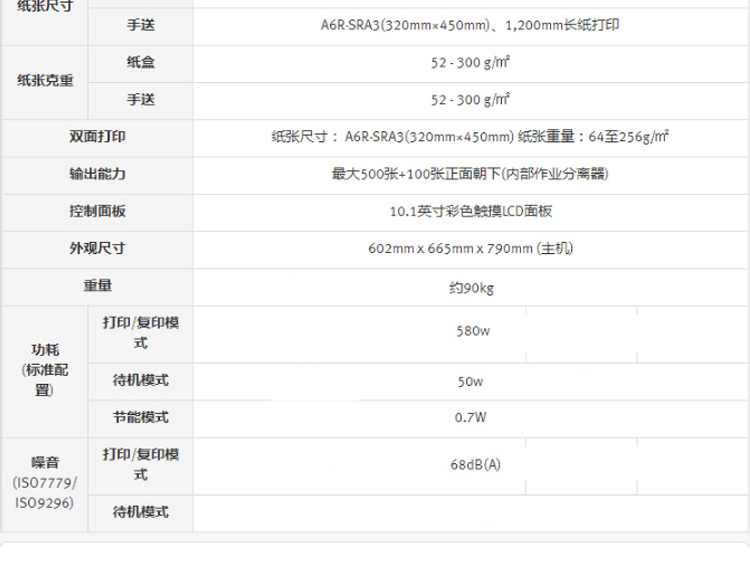The width and height of the screenshot is (750, 587).
Task: Select the 输出能力 row header
Action: pyautogui.click(x=97, y=173)
